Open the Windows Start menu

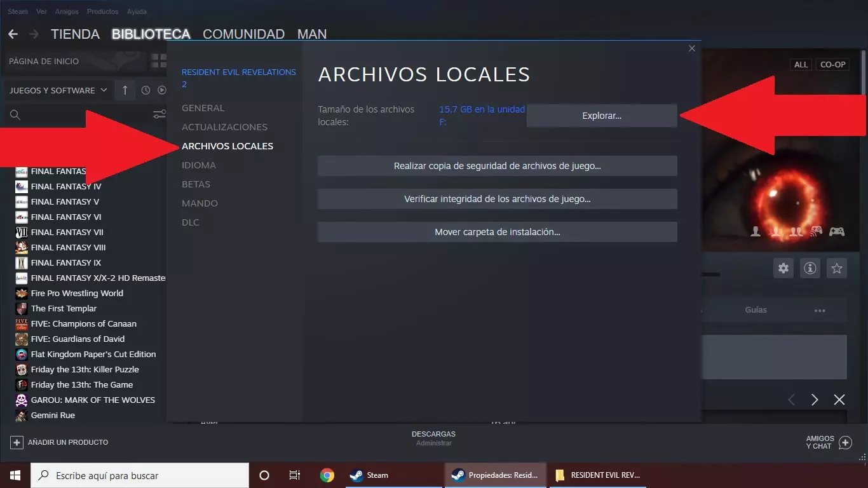click(x=15, y=475)
